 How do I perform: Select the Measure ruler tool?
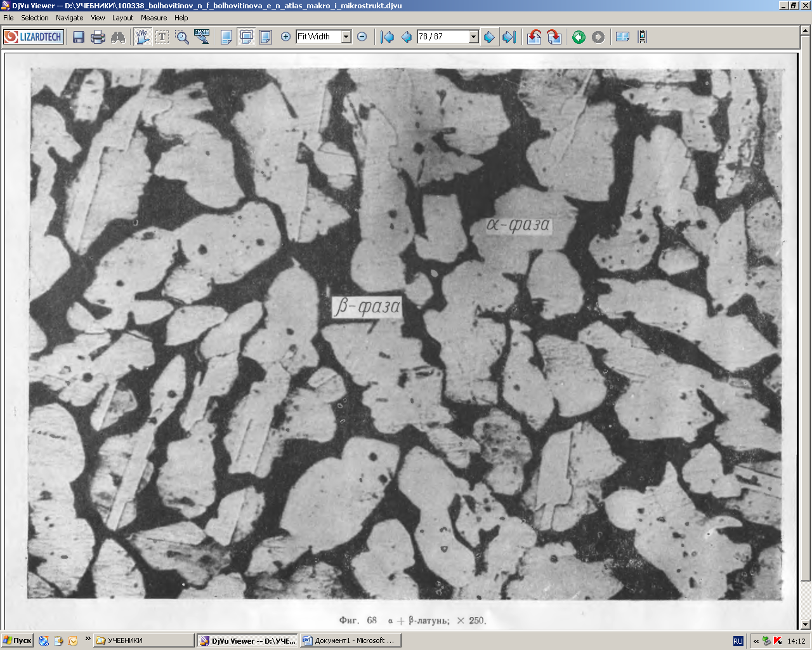pyautogui.click(x=202, y=37)
